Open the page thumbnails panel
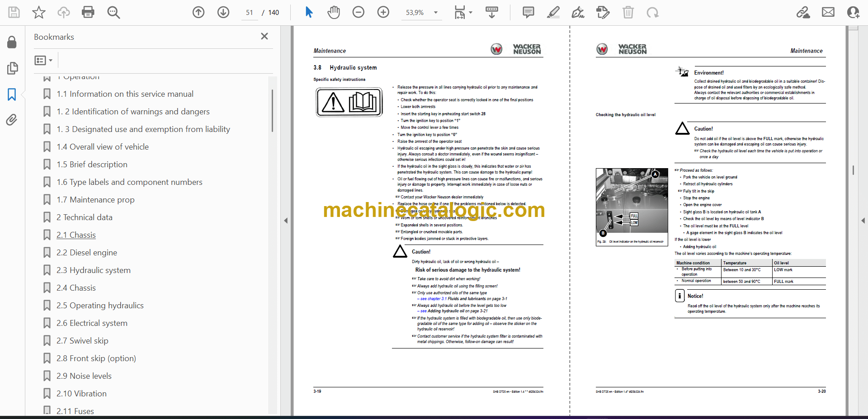This screenshot has height=419, width=868. (x=12, y=68)
